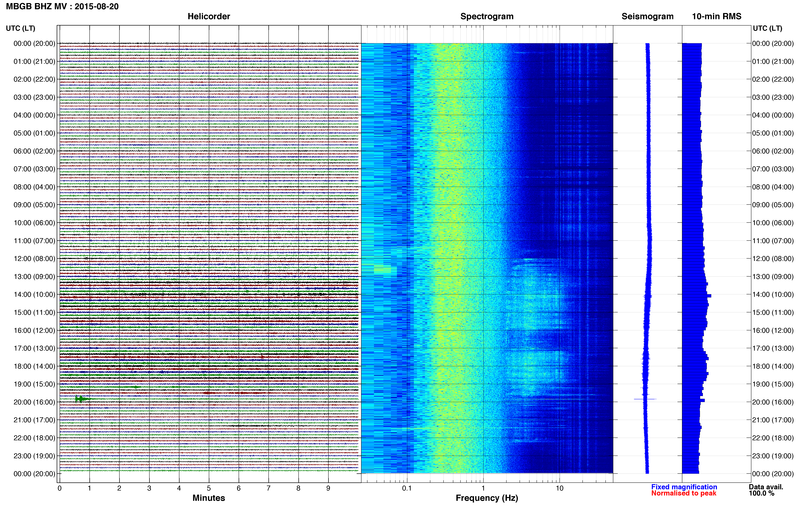The width and height of the screenshot is (812, 508).
Task: Select the Frequency (Hz) axis label
Action: pyautogui.click(x=487, y=498)
